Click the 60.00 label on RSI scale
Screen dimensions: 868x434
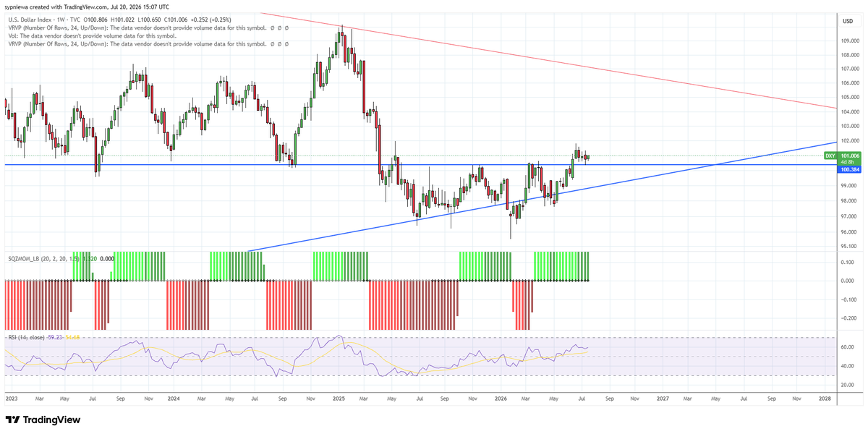(847, 347)
